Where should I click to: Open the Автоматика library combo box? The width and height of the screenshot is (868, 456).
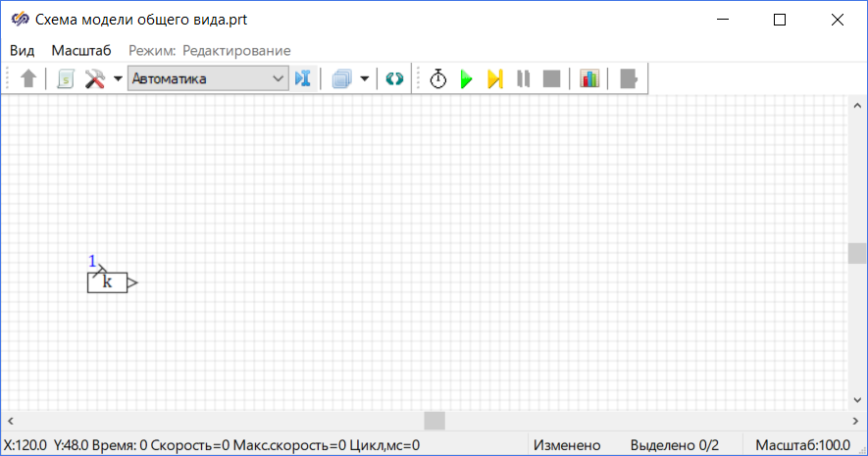(207, 79)
